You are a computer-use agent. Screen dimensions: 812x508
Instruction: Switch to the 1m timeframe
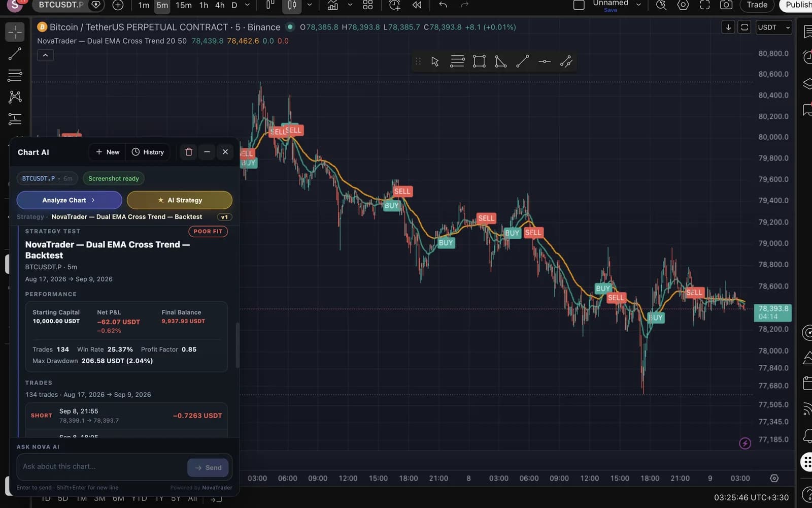[144, 5]
